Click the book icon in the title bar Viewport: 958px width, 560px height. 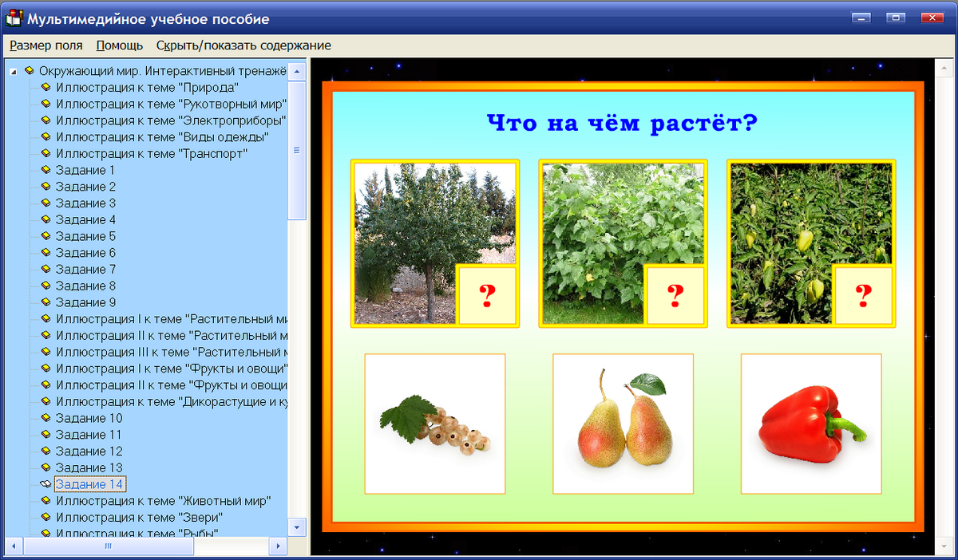(12, 18)
